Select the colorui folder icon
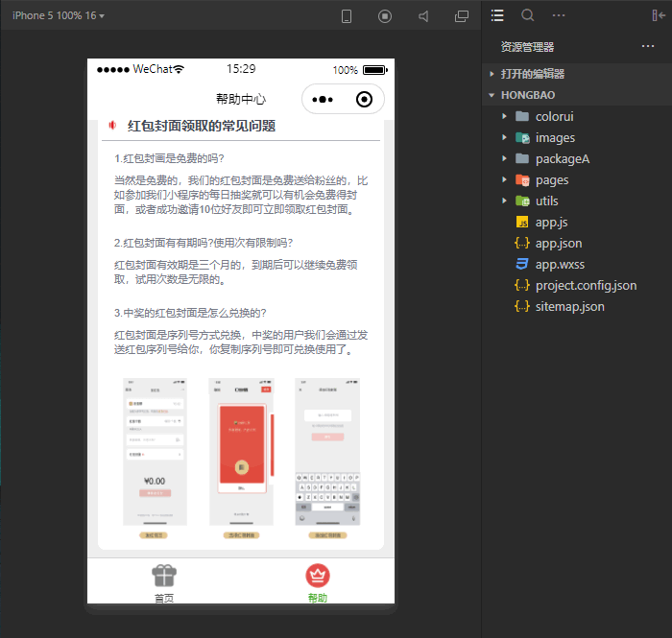Viewport: 672px width, 638px height. [522, 116]
